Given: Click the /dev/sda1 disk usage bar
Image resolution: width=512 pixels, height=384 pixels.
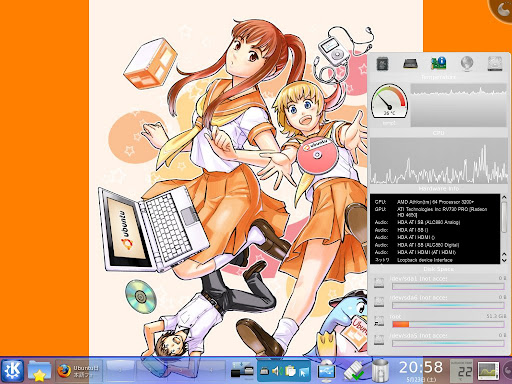Looking at the screenshot, I should (448, 286).
